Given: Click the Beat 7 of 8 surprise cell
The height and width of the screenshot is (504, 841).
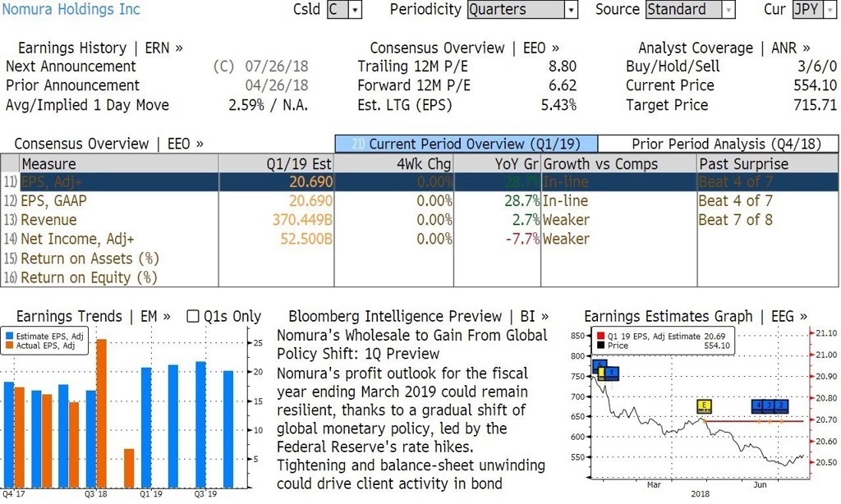Looking at the screenshot, I should [735, 220].
